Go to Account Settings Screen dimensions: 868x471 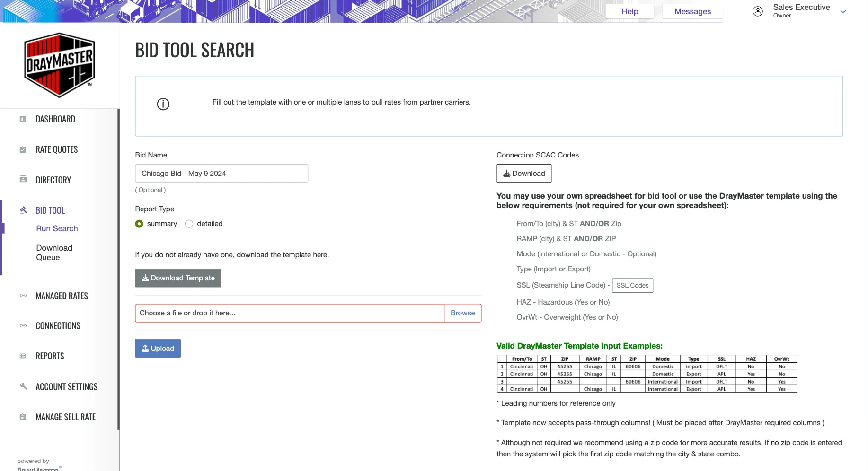[67, 387]
